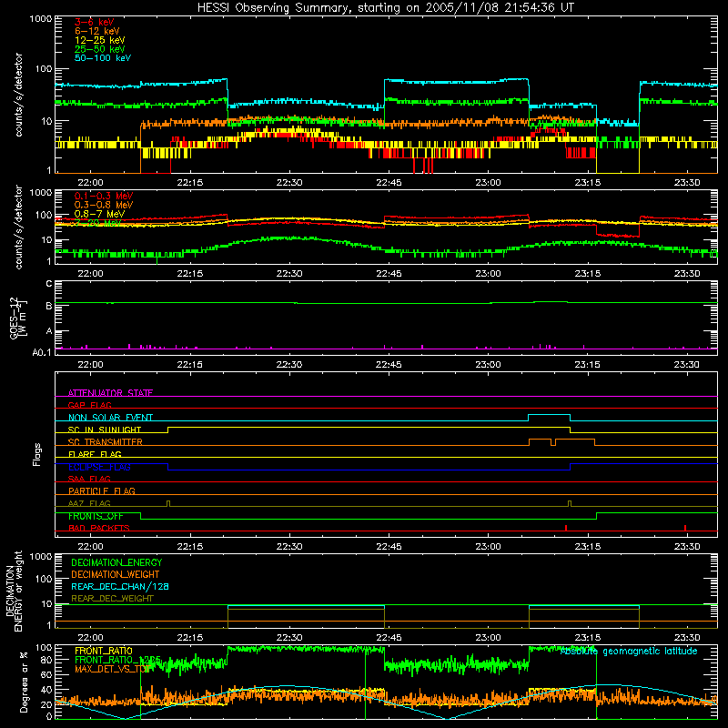728x728 pixels.
Task: Select the SAA_FLAG label
Action: [x=89, y=479]
